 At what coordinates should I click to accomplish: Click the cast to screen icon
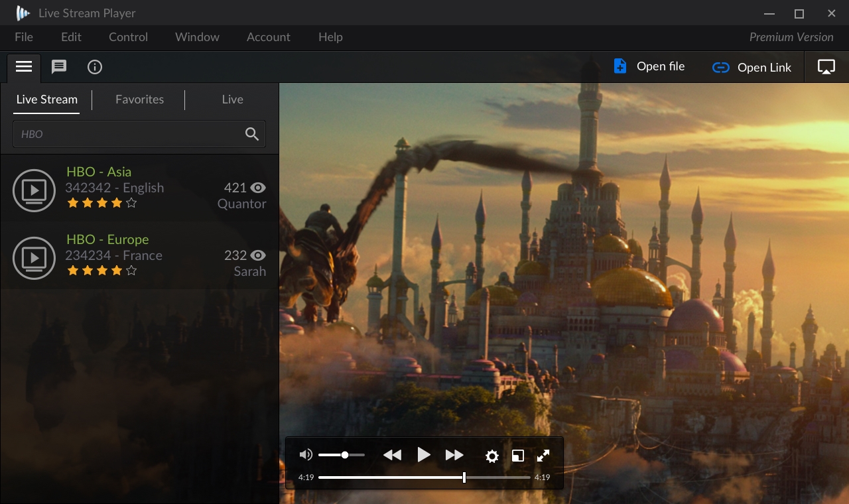(826, 67)
